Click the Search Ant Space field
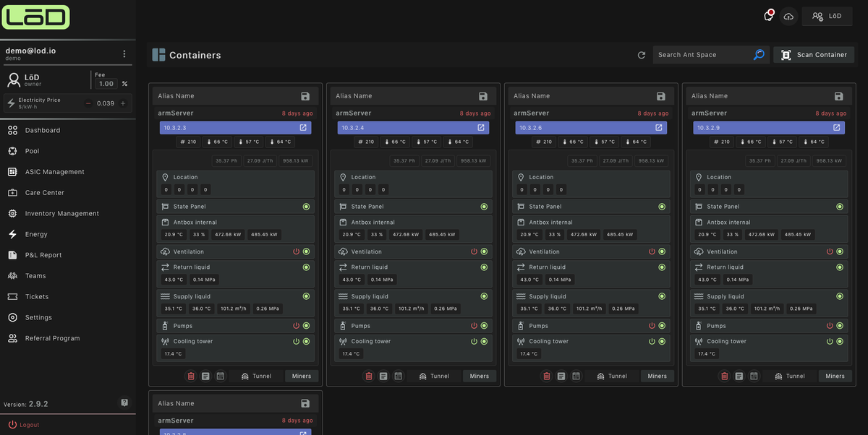 [702, 55]
